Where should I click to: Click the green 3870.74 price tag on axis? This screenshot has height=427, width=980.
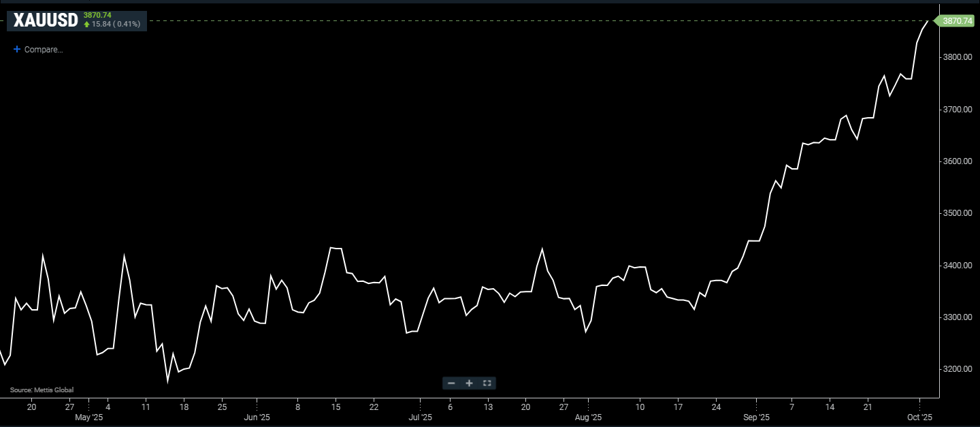(957, 21)
